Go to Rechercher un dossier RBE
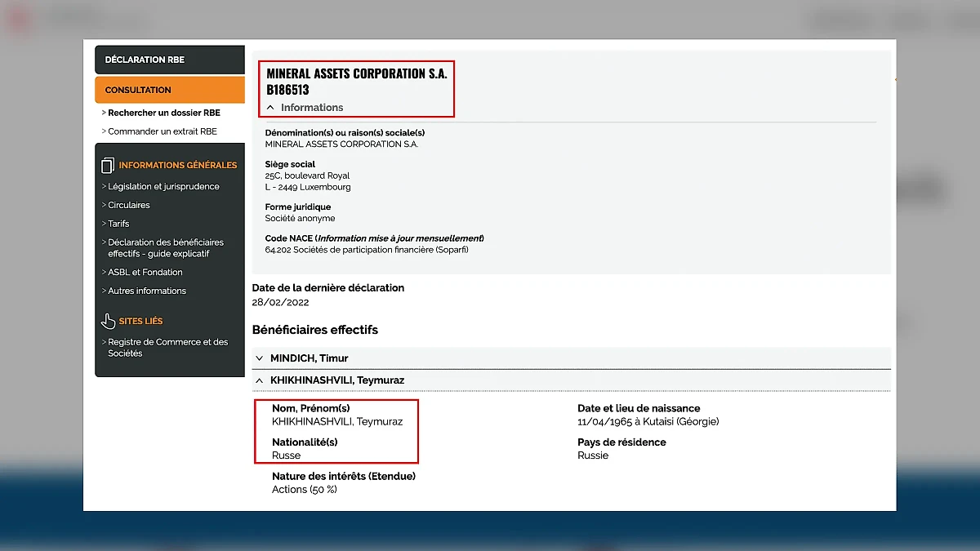This screenshot has height=551, width=980. click(163, 113)
